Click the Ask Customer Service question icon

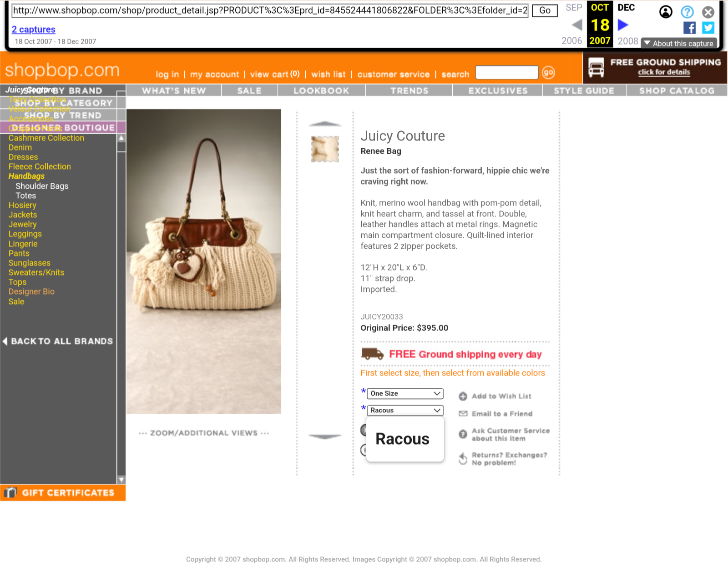coord(463,434)
